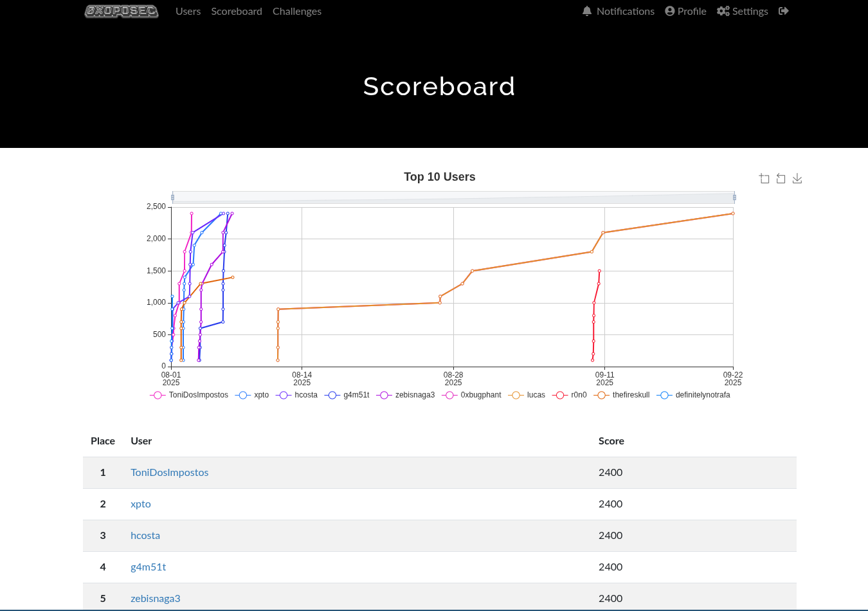
Task: Click the 0xOPOSEC logo
Action: [x=122, y=12]
